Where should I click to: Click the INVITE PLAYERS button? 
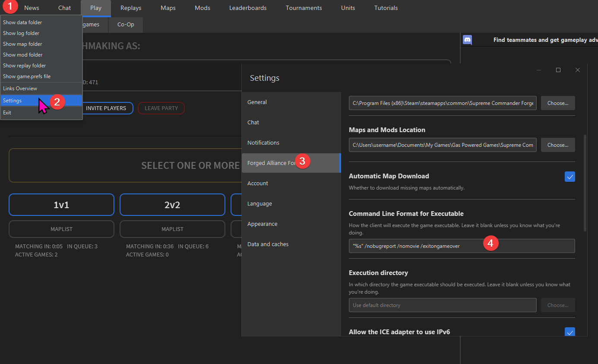coord(106,108)
